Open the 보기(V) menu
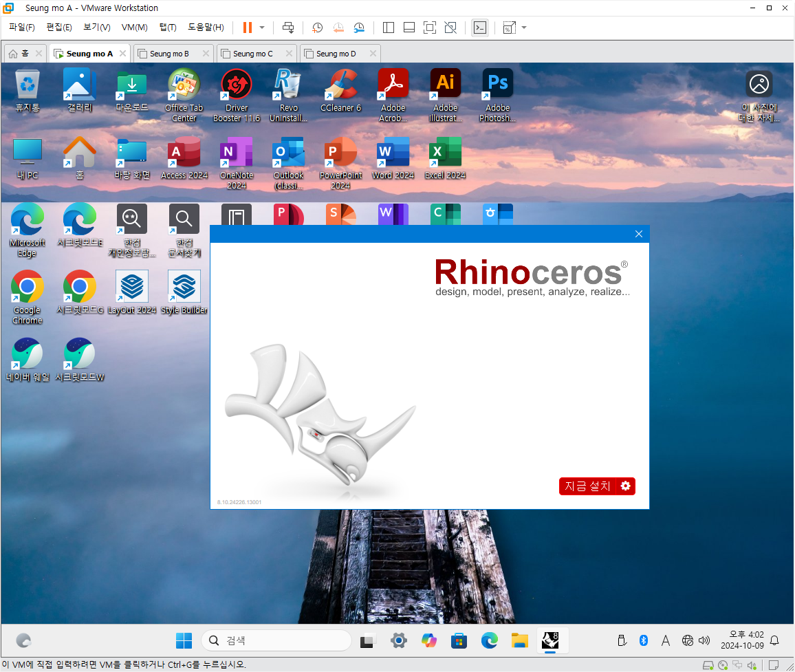This screenshot has width=795, height=672. [97, 28]
